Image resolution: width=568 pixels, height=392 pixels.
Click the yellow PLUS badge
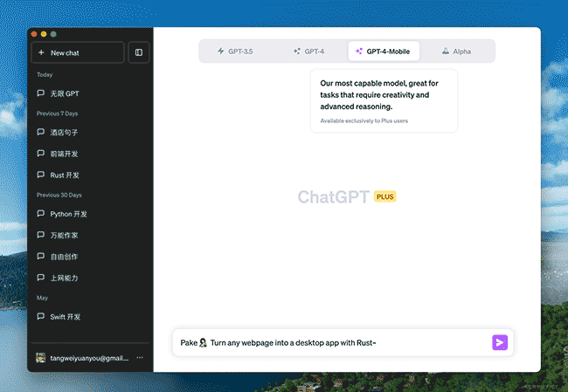(x=384, y=196)
